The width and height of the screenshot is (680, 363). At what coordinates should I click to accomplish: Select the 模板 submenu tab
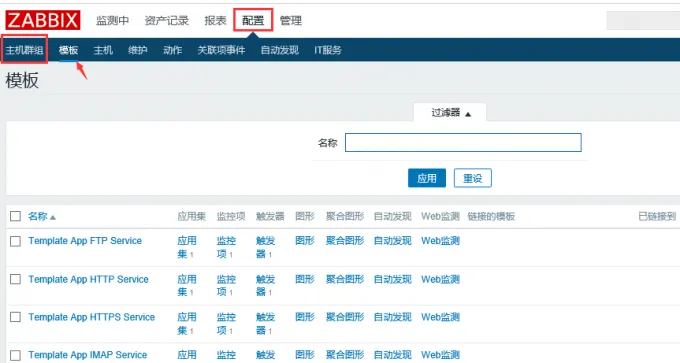click(x=69, y=50)
